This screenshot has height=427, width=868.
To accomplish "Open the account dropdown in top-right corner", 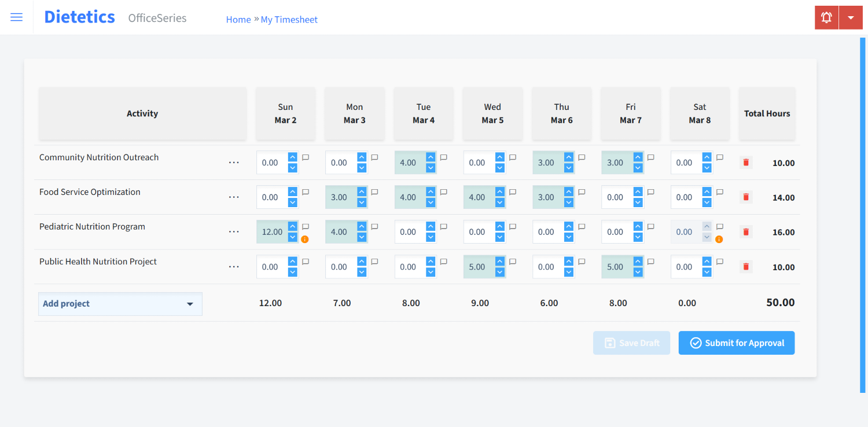I will (x=851, y=17).
